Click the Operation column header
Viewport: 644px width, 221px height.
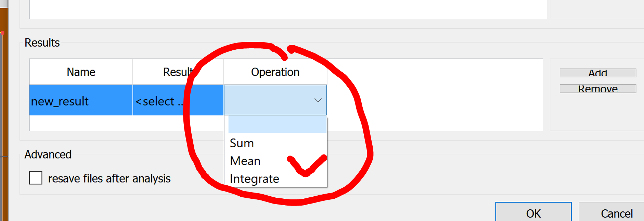pos(275,72)
